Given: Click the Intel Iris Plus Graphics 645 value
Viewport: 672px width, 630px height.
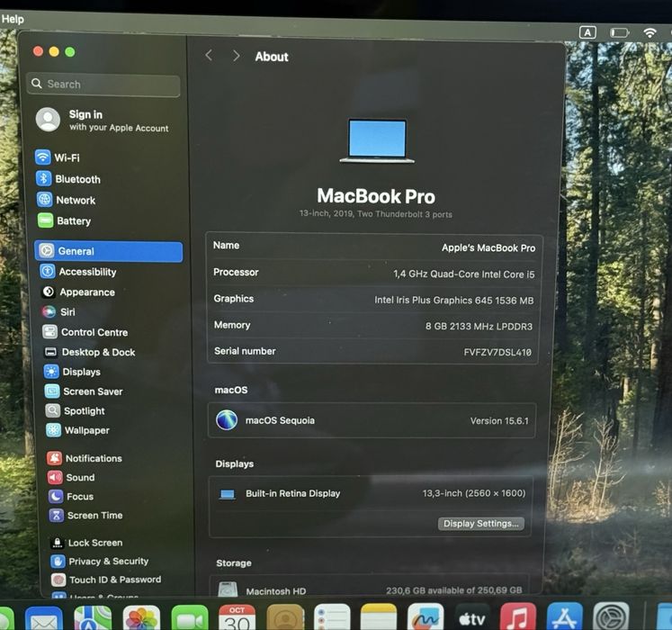Looking at the screenshot, I should pos(454,301).
